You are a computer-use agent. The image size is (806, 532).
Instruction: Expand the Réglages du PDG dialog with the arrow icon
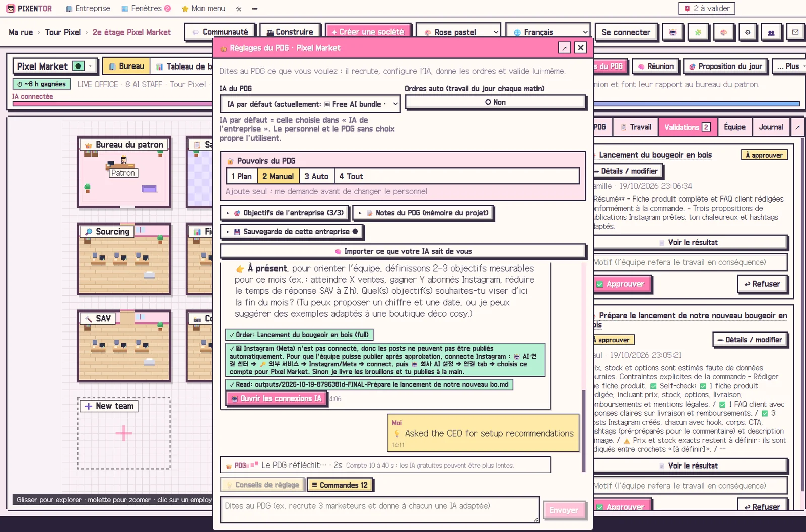pos(565,48)
